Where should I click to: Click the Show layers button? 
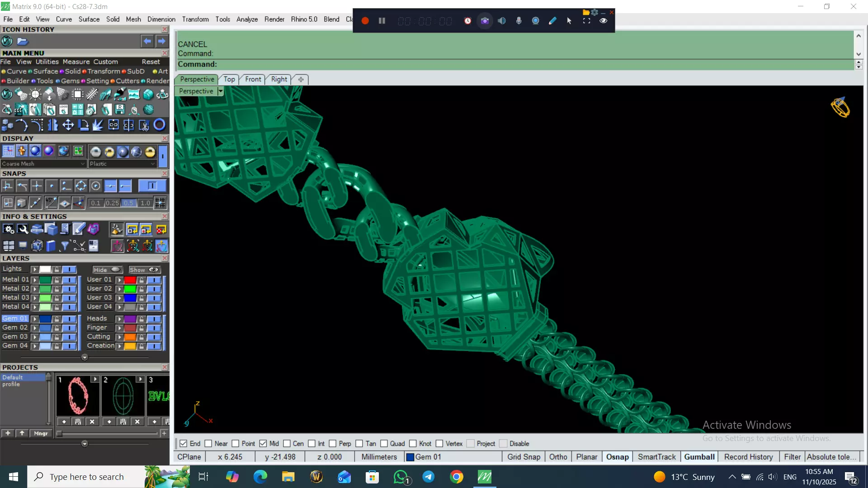pyautogui.click(x=144, y=270)
